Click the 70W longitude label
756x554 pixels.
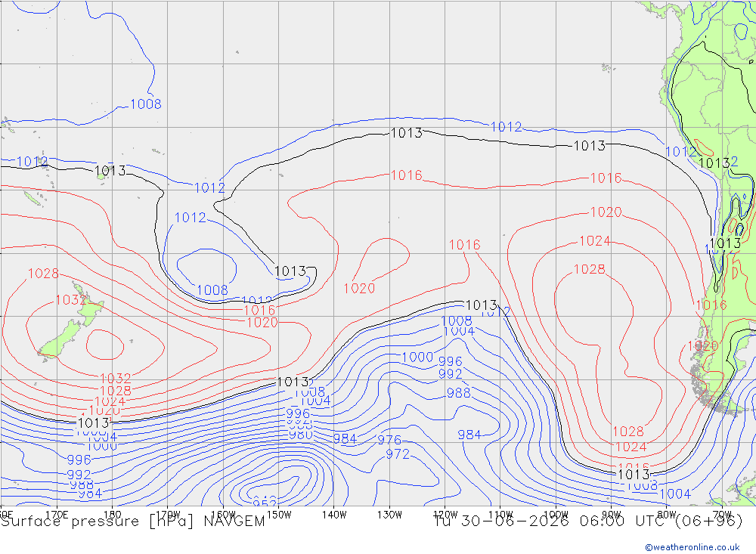(722, 515)
